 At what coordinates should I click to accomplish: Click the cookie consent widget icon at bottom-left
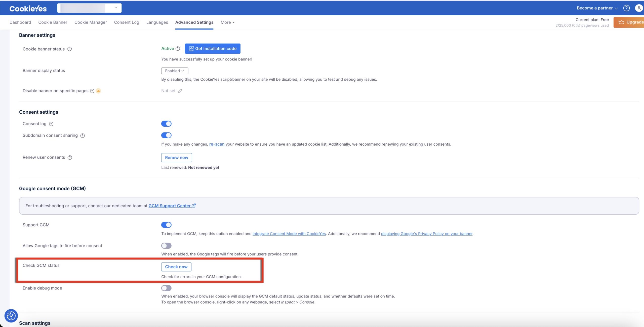pos(11,315)
